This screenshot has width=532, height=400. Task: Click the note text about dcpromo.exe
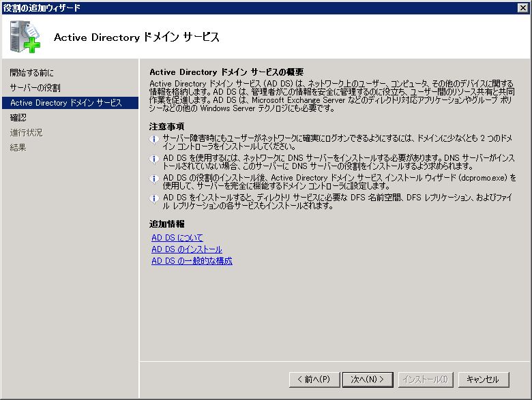(x=339, y=182)
